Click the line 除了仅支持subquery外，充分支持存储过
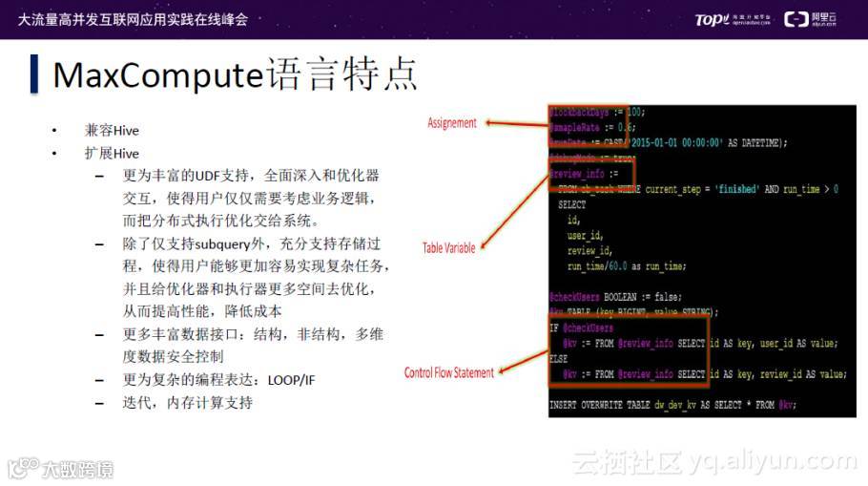This screenshot has width=868, height=486. tap(252, 243)
